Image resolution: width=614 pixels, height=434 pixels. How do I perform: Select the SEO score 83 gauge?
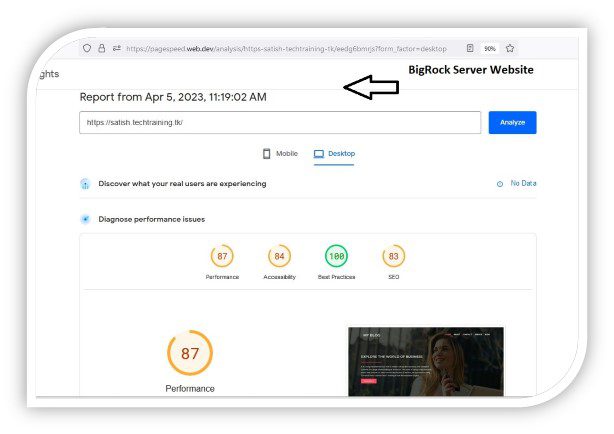click(x=394, y=257)
